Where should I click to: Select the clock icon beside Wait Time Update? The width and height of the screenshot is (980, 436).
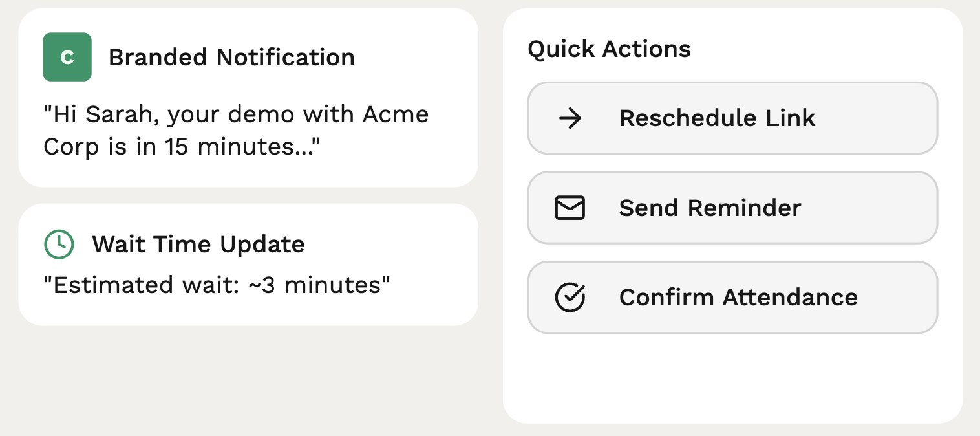coord(59,245)
